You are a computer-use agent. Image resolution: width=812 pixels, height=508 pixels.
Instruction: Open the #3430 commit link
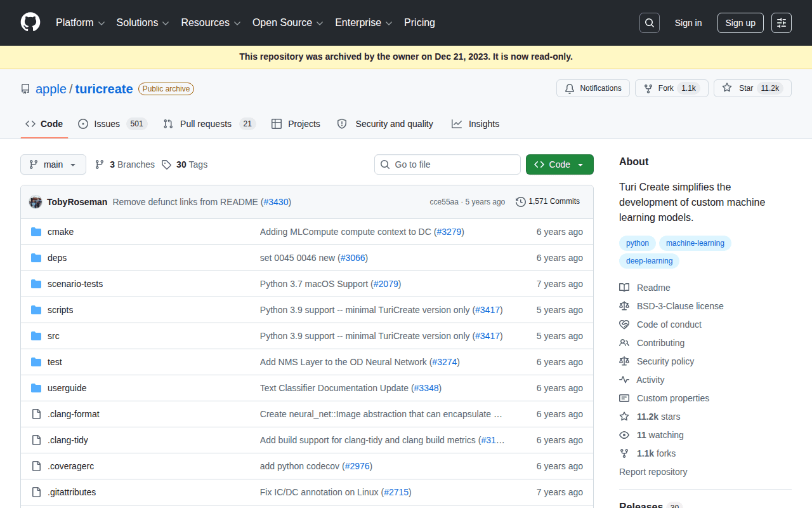pyautogui.click(x=276, y=202)
